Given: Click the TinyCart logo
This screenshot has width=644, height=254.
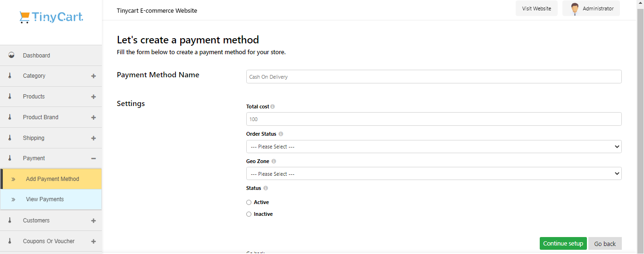Looking at the screenshot, I should tap(51, 17).
